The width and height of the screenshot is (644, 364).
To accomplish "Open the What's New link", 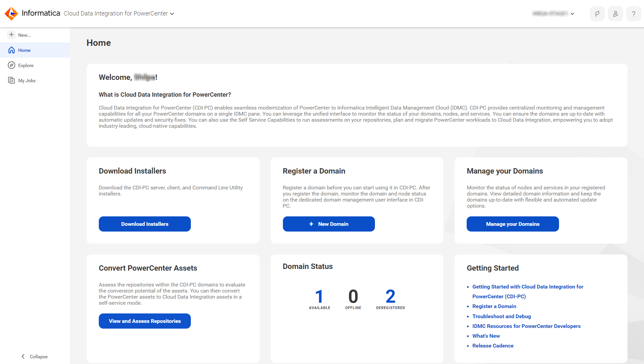I will [x=486, y=336].
